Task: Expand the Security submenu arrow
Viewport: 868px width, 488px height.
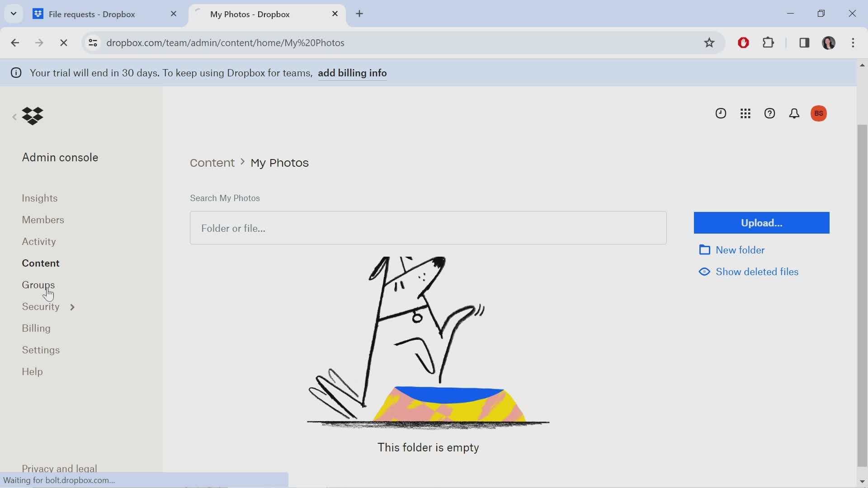Action: pyautogui.click(x=72, y=307)
